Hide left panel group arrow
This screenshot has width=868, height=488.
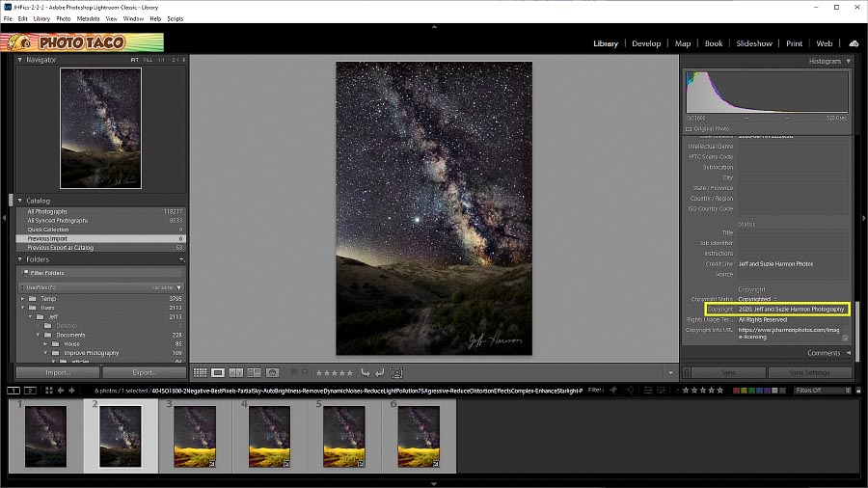tap(4, 218)
